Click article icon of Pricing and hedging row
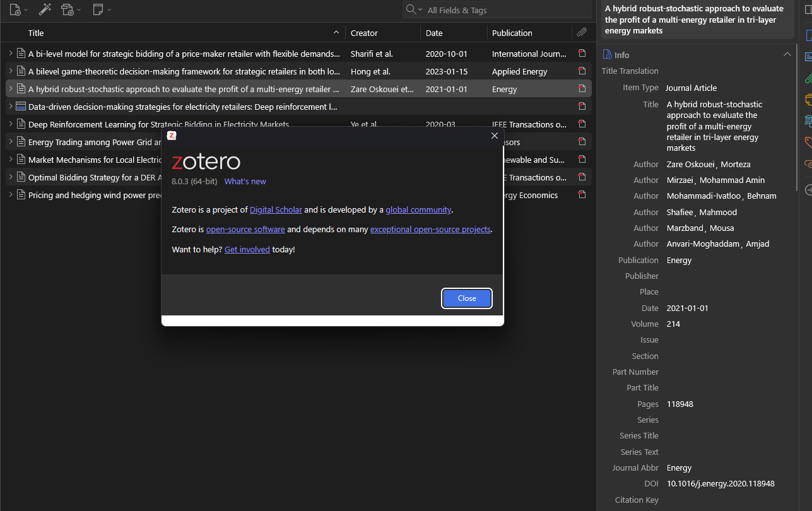The height and width of the screenshot is (511, 812). coord(21,195)
